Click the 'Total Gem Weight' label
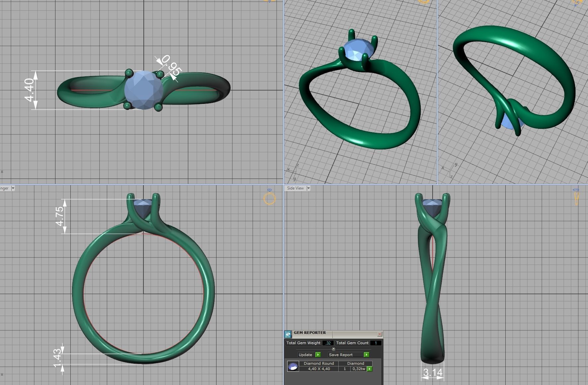The height and width of the screenshot is (385, 588). [x=303, y=343]
